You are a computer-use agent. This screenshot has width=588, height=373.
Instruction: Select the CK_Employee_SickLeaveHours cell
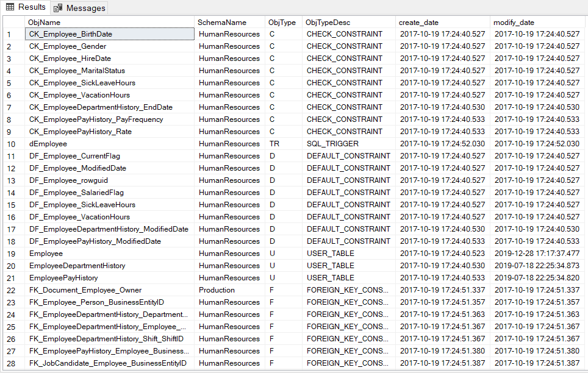point(110,83)
